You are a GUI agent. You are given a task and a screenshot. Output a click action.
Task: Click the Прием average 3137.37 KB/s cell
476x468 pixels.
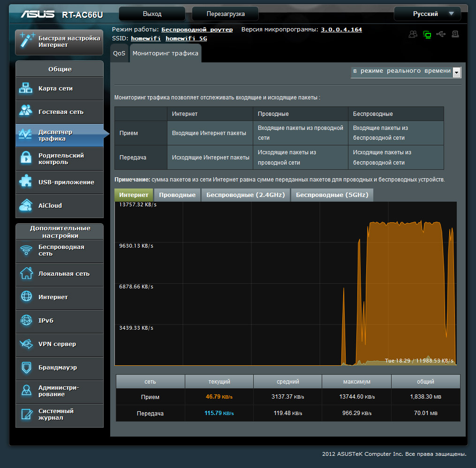(x=288, y=397)
